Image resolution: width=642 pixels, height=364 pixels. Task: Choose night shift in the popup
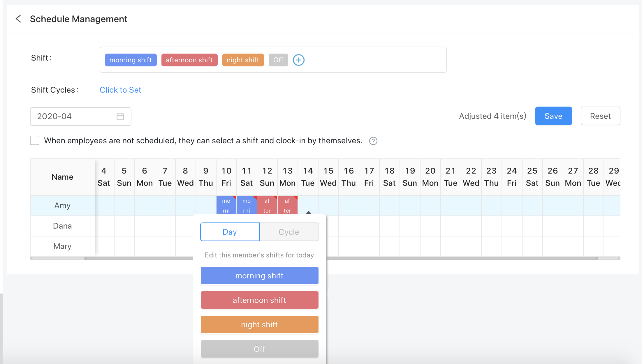coord(259,324)
